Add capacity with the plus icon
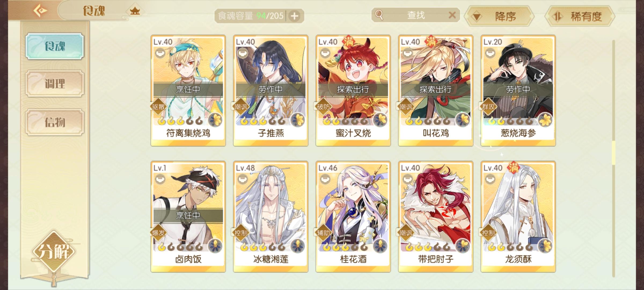Screen dimensions: 644x290 pos(295,16)
